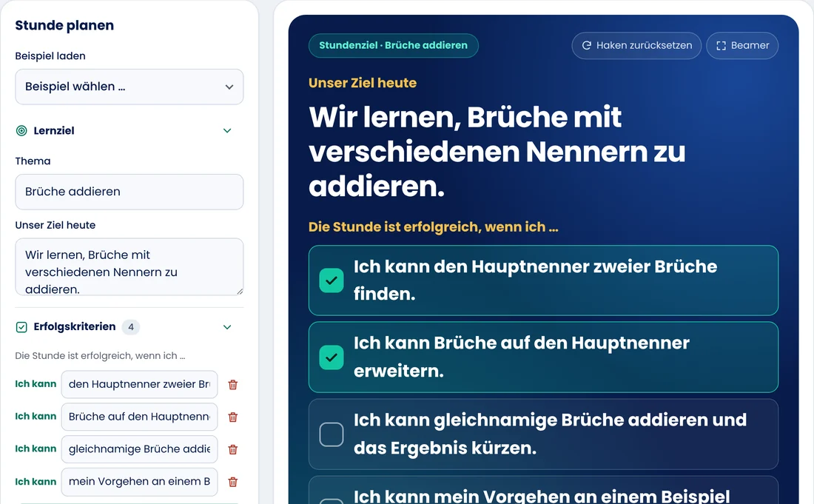
Task: Focus the Thema input 'Brüche addieren'
Action: [x=129, y=192]
